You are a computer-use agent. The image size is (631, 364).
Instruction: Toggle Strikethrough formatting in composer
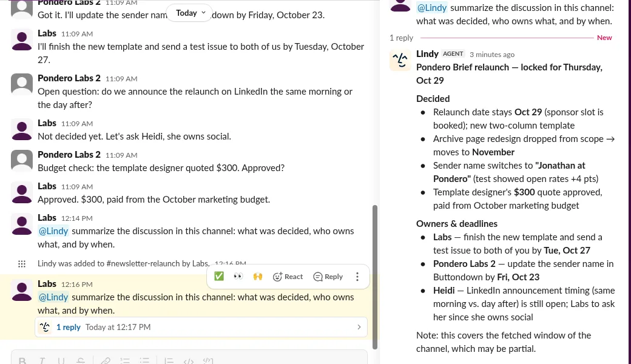[81, 360]
